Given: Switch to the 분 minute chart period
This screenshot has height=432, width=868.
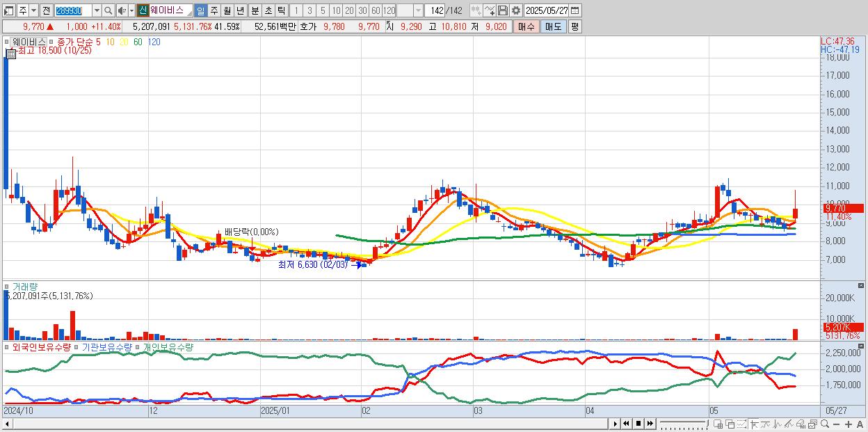Looking at the screenshot, I should click(255, 10).
